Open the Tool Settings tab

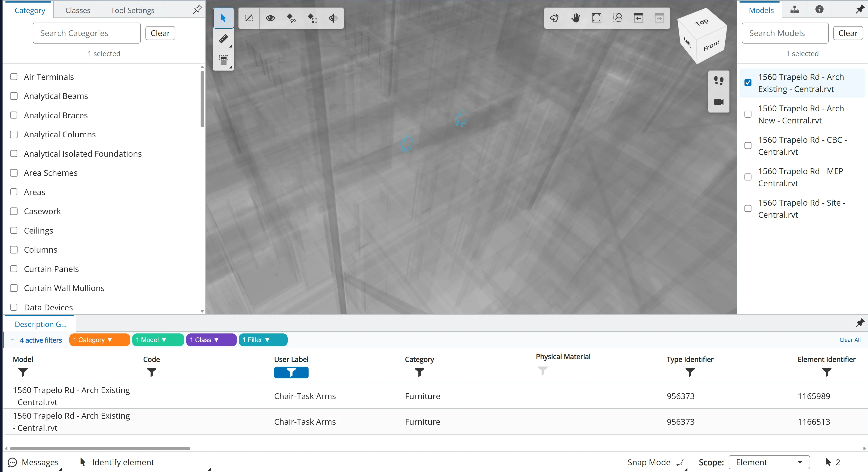(132, 10)
